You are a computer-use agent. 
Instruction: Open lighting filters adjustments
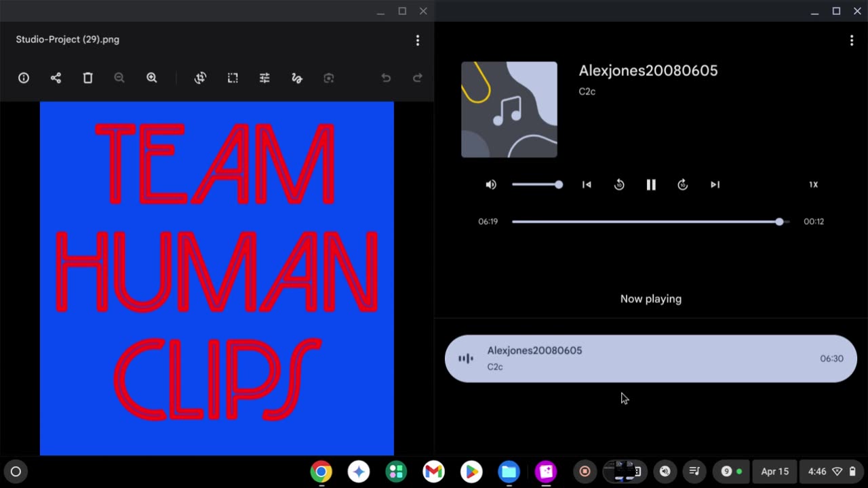(264, 78)
